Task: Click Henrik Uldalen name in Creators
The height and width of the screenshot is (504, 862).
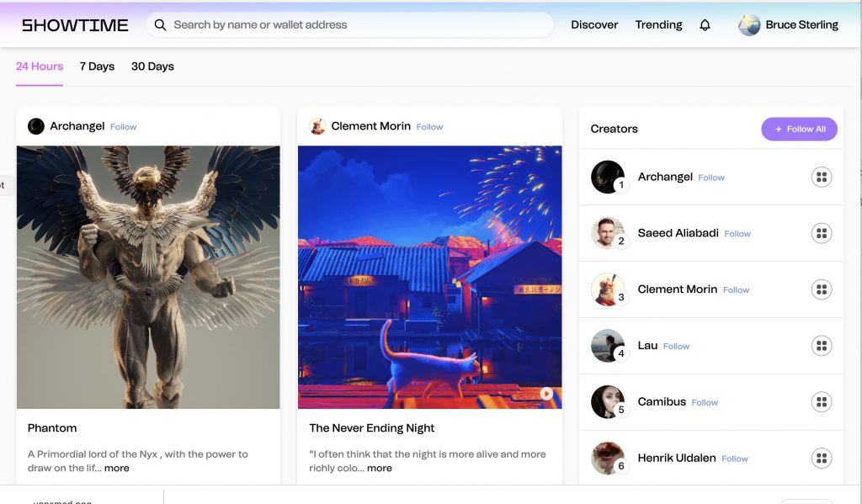Action: (677, 457)
